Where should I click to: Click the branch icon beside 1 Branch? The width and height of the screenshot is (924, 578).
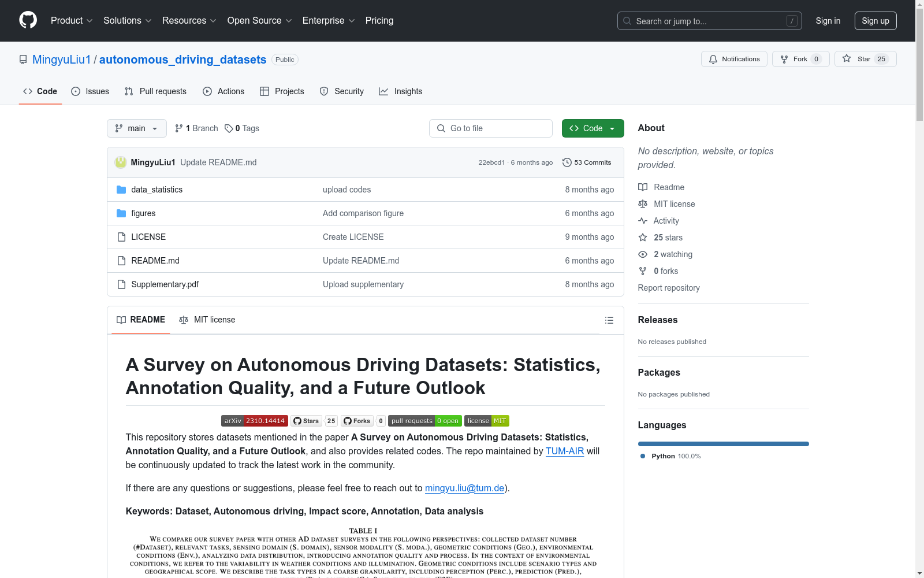(x=179, y=128)
